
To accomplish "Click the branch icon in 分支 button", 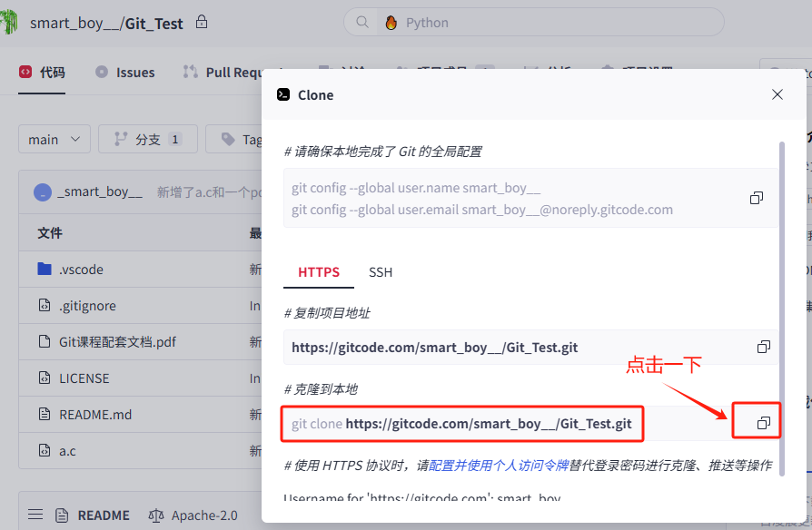I will coord(121,139).
